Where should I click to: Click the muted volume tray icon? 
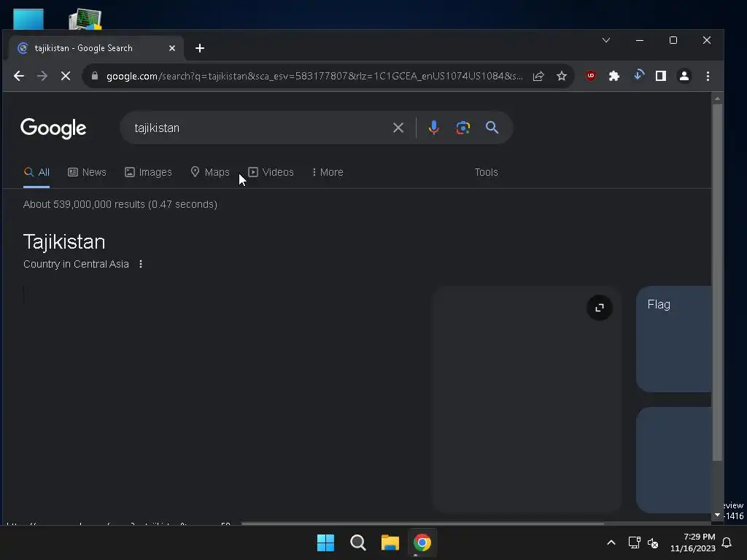(653, 542)
